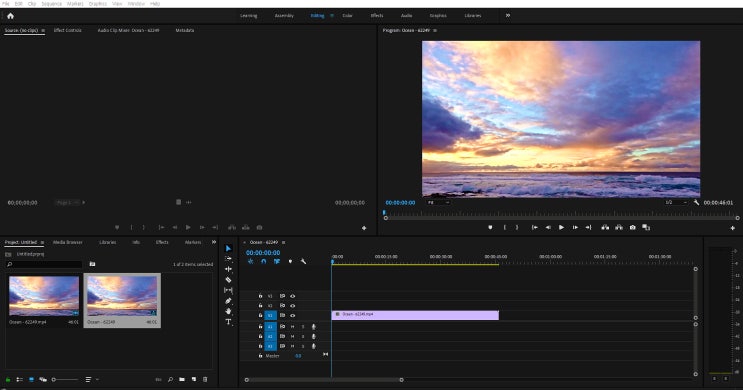
Task: Click New Bin folder icon in Project panel
Action: [182, 380]
